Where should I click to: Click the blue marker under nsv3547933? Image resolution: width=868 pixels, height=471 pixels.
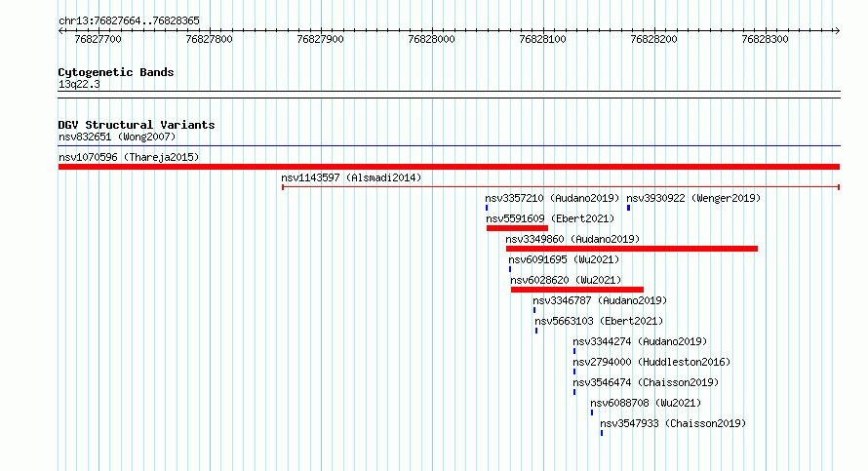click(x=602, y=433)
